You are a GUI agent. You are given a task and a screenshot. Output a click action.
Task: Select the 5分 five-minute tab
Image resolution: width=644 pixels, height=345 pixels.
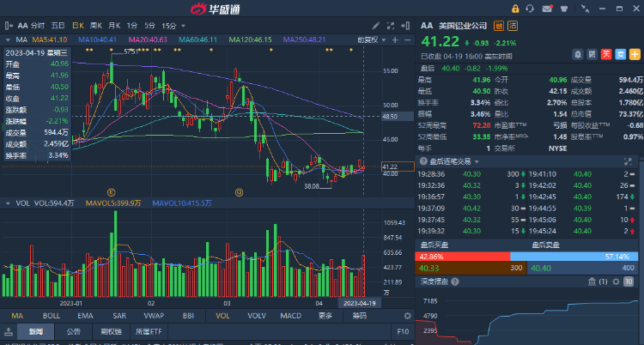pos(149,26)
